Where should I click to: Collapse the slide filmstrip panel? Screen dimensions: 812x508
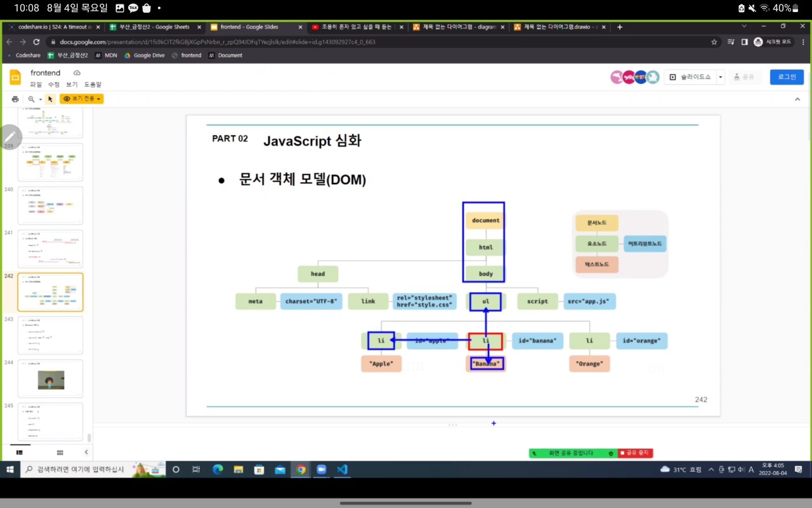pyautogui.click(x=86, y=453)
